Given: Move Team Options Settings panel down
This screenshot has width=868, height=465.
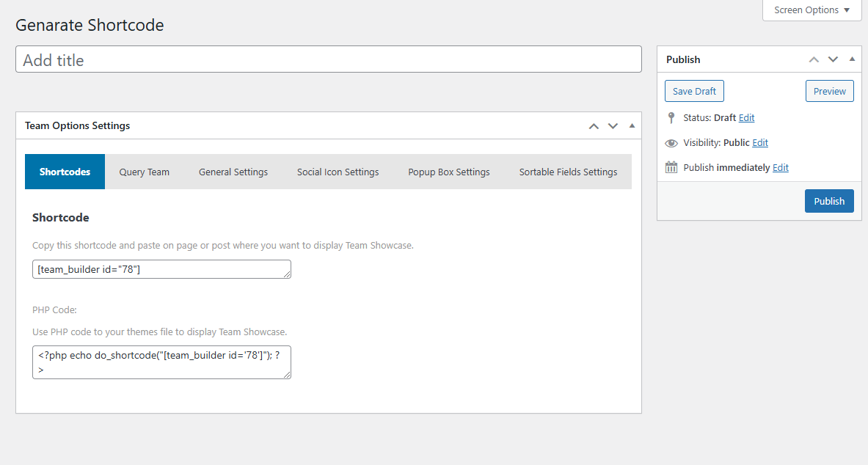Looking at the screenshot, I should (613, 126).
